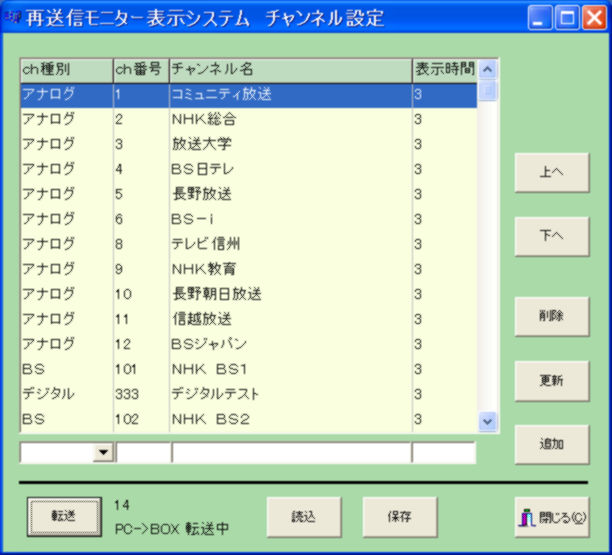Screen dimensions: 612x555
Task: Click the 表示時間 input field below the list
Action: coord(444,453)
